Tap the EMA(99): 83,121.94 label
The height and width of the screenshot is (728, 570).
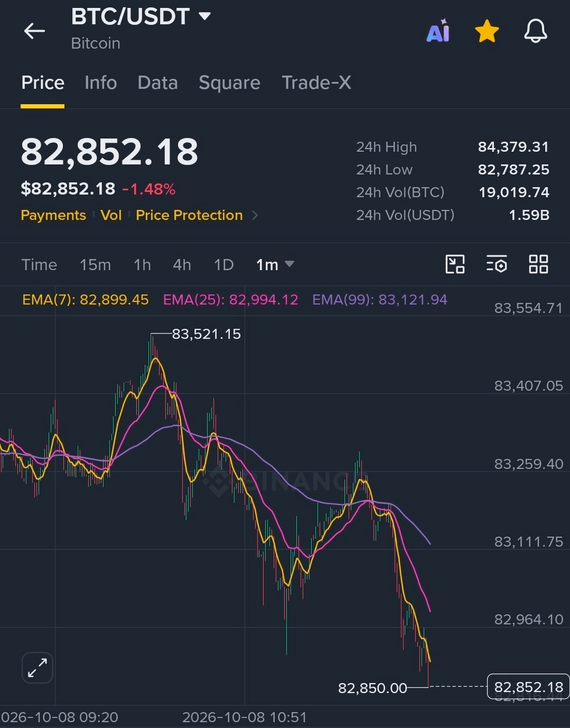coord(380,300)
